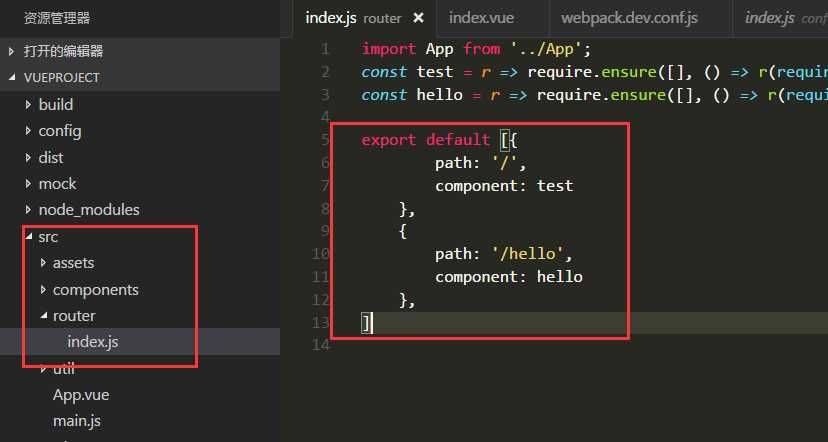Expand the components folder arrow

point(43,289)
